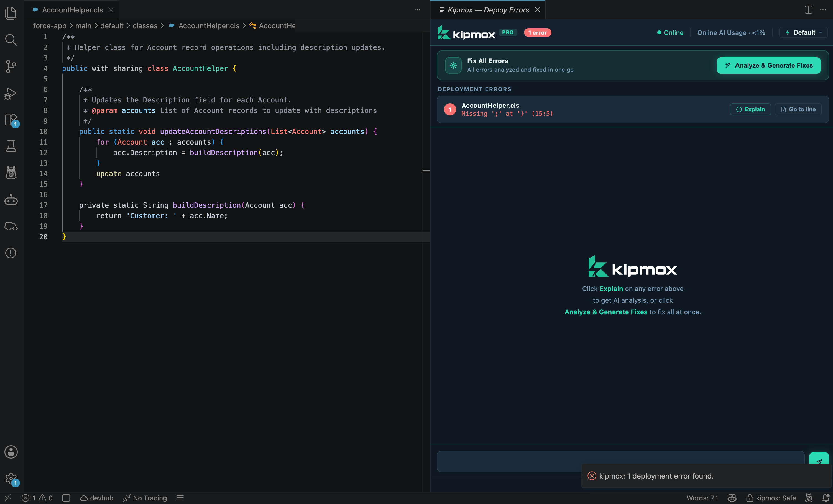Screen dimensions: 833x504
Task: Open the Testing beaker view
Action: click(x=11, y=146)
